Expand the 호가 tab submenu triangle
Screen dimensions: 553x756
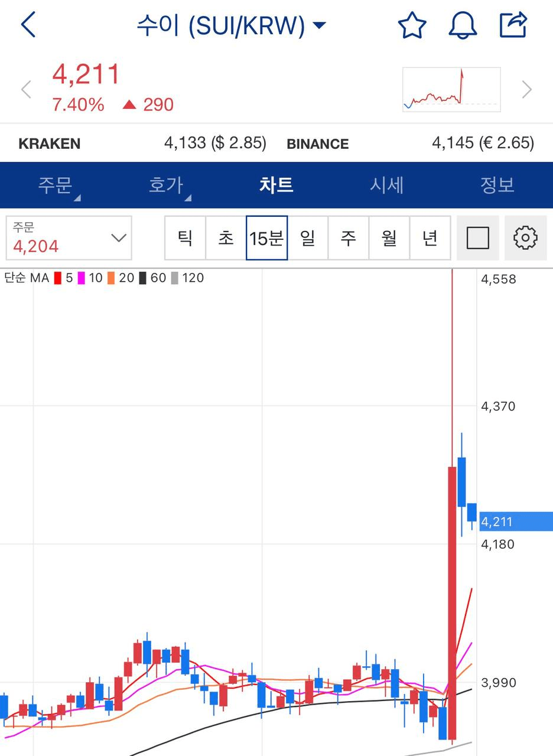pos(188,198)
